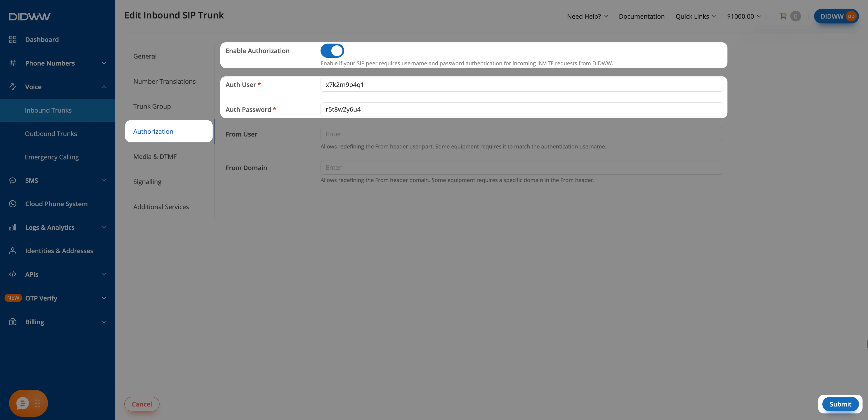868x420 pixels.
Task: Open the Documentation link
Action: [x=642, y=16]
